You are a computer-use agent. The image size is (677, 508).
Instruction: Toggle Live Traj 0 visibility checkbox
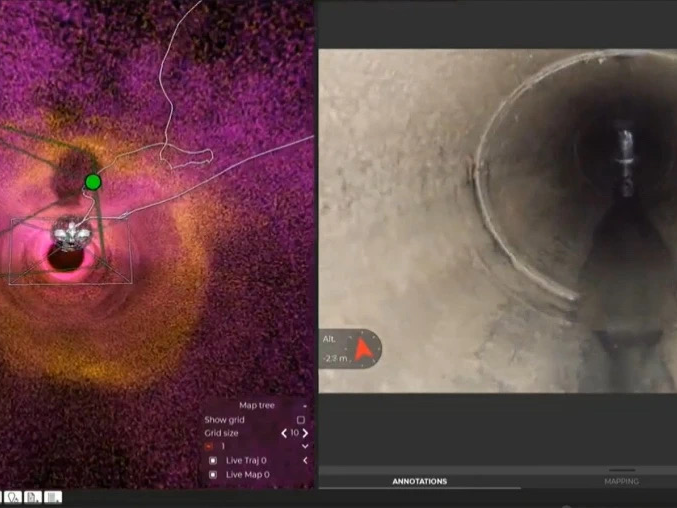[x=213, y=460]
